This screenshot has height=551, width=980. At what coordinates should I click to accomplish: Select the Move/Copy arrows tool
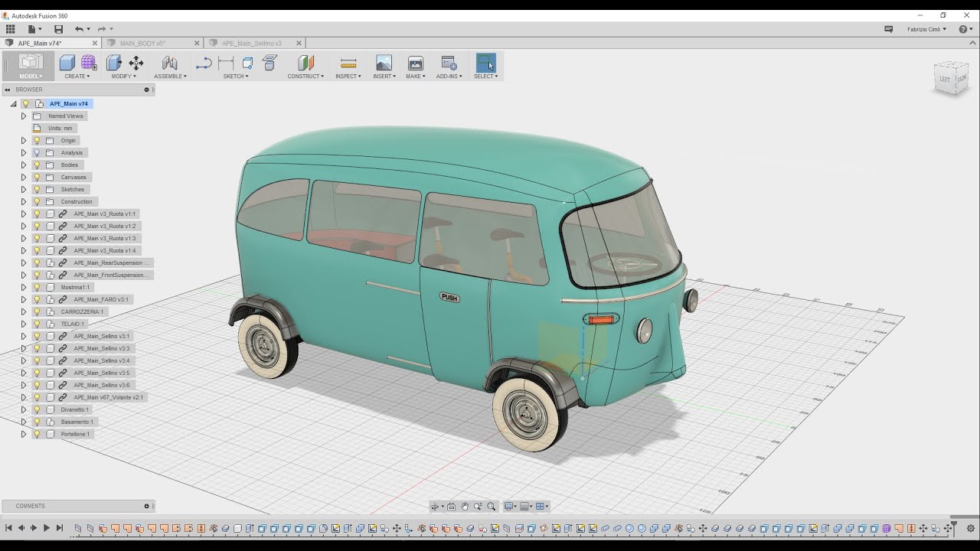pyautogui.click(x=136, y=63)
